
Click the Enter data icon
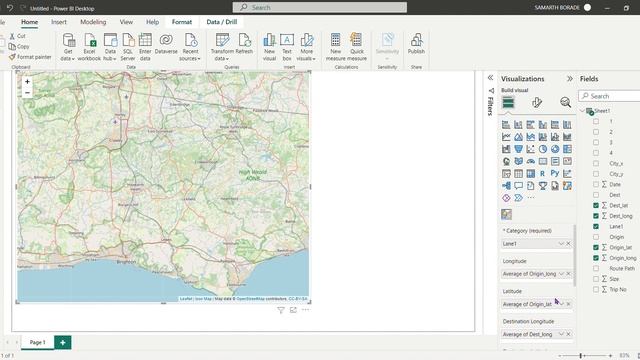(145, 47)
